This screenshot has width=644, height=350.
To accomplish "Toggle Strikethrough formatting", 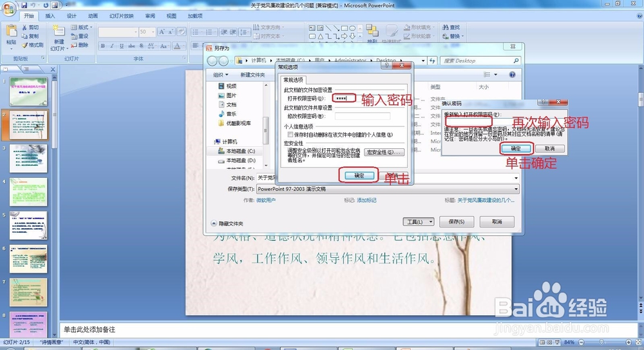I will pos(131,46).
